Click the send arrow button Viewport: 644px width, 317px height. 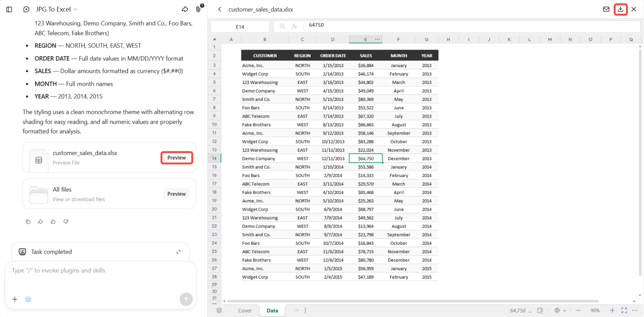[186, 299]
